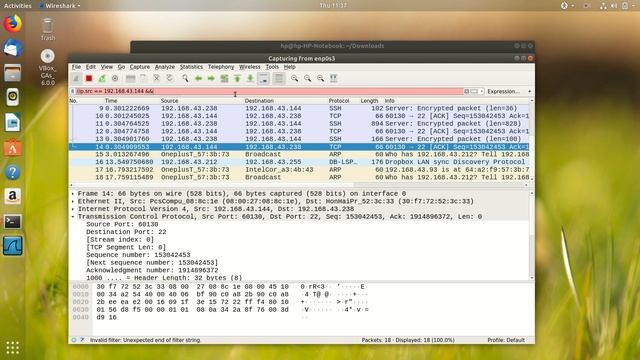Open the Tools menu
This screenshot has width=640, height=360.
click(x=272, y=67)
